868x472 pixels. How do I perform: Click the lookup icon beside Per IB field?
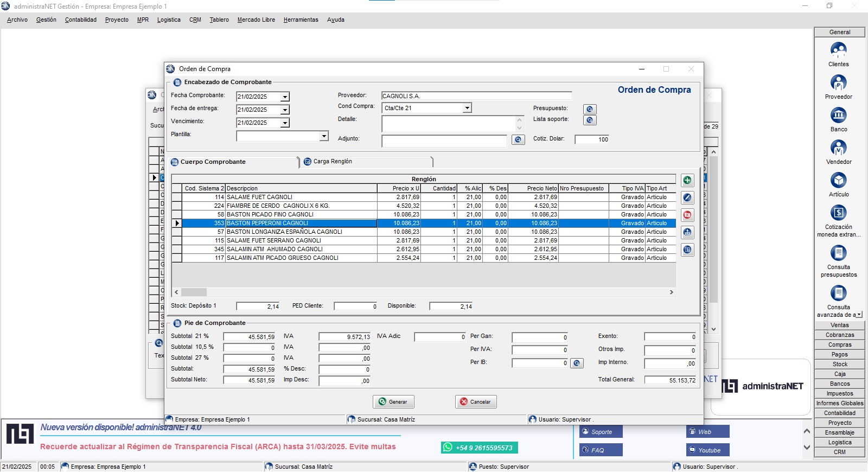pos(577,363)
